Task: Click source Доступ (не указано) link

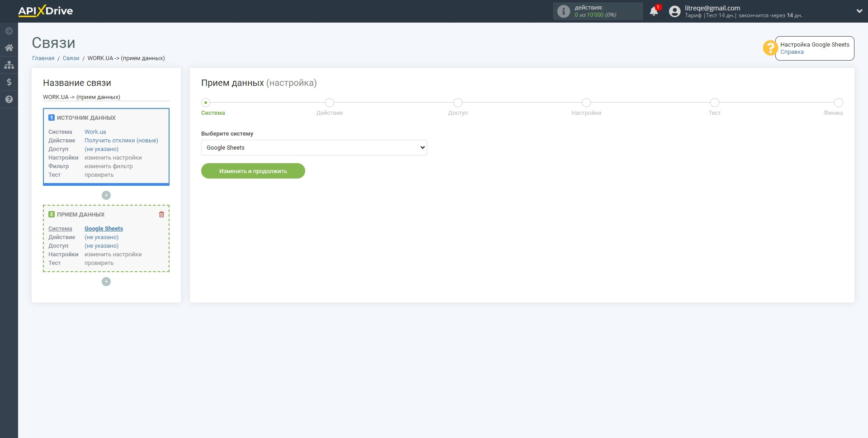Action: (101, 149)
